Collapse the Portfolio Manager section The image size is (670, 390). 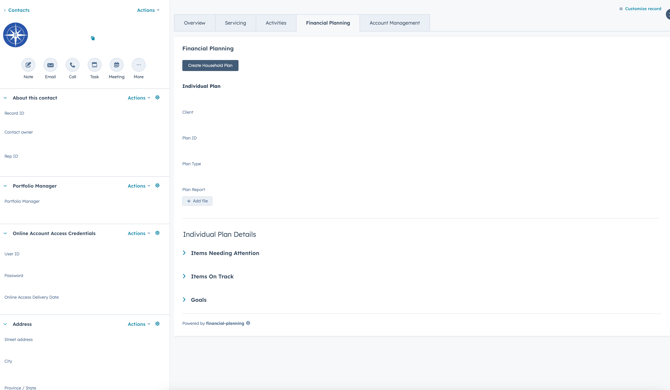[x=5, y=186]
